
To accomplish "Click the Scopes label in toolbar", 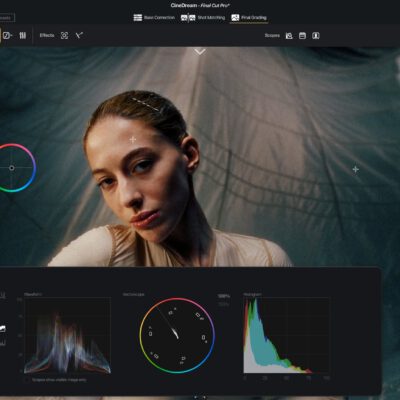I will (x=272, y=35).
